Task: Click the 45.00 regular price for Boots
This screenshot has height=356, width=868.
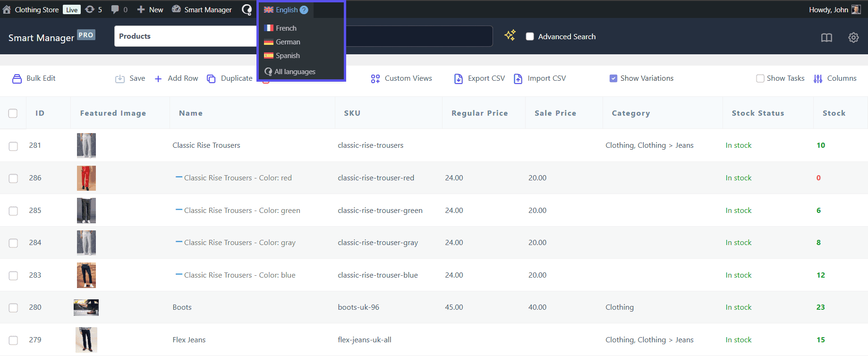Action: (x=454, y=307)
